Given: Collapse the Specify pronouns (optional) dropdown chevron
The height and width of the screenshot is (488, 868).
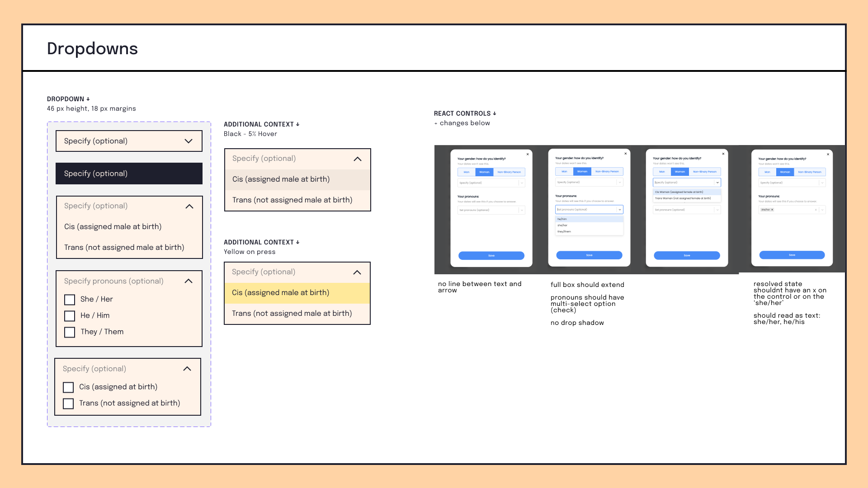Looking at the screenshot, I should (x=189, y=281).
